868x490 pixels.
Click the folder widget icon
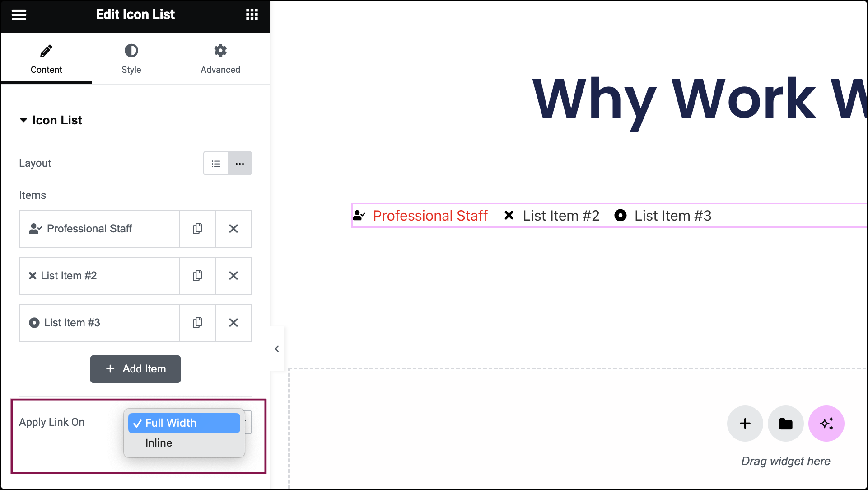click(x=785, y=423)
